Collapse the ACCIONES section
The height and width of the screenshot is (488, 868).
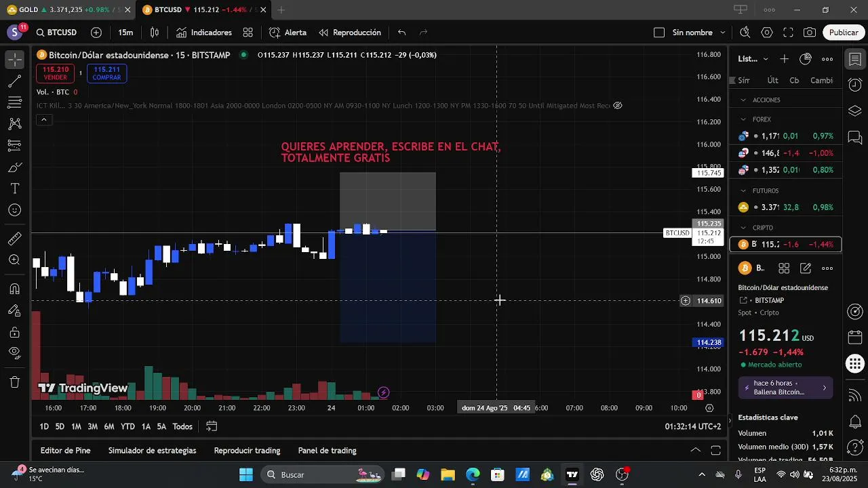click(743, 100)
